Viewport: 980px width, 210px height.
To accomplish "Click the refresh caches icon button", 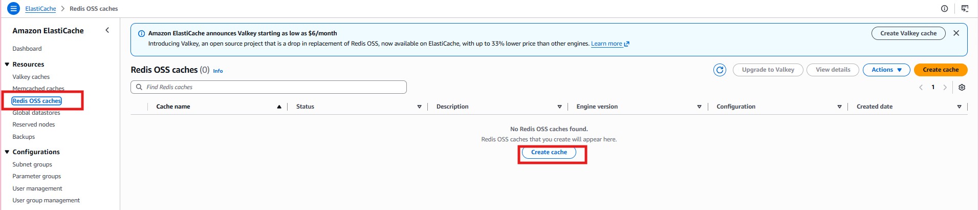I will [720, 70].
